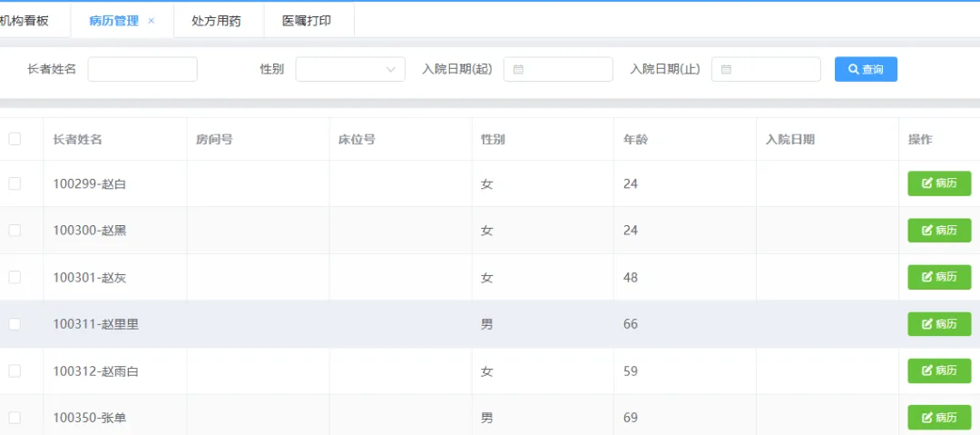The width and height of the screenshot is (980, 435).
Task: Check the row checkbox for 100299-赵白
Action: [15, 183]
